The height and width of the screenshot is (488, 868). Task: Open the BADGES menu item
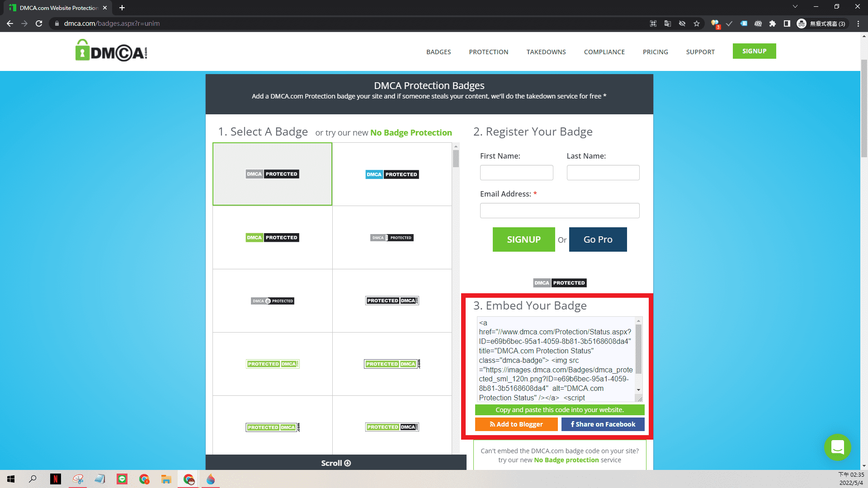[x=439, y=52]
